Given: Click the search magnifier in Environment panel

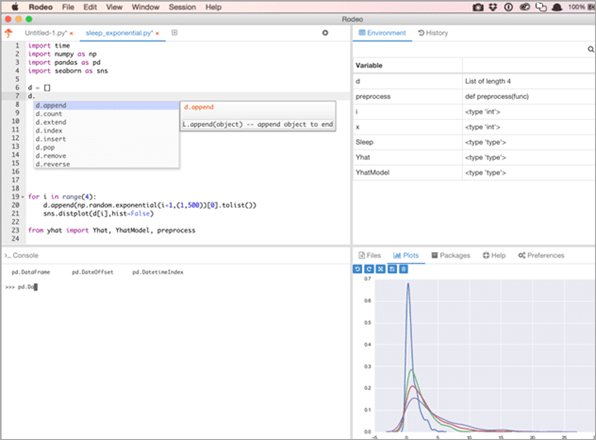Looking at the screenshot, I should click(591, 49).
